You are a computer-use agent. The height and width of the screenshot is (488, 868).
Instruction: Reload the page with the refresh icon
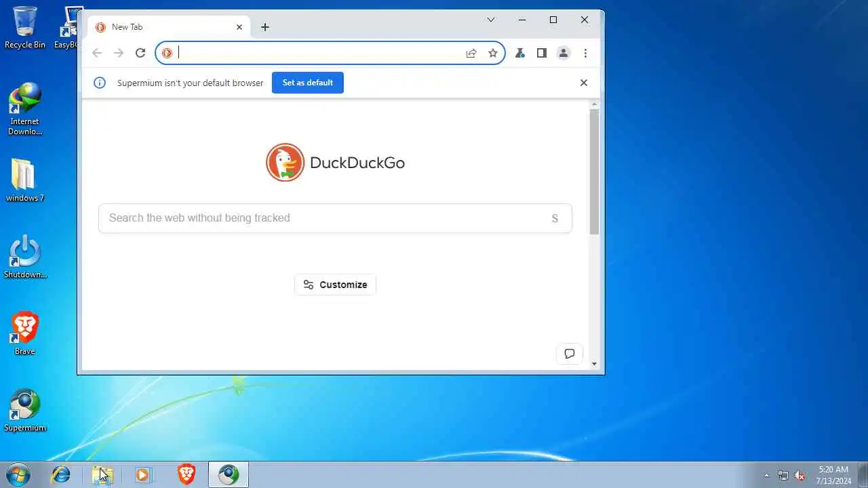(140, 53)
